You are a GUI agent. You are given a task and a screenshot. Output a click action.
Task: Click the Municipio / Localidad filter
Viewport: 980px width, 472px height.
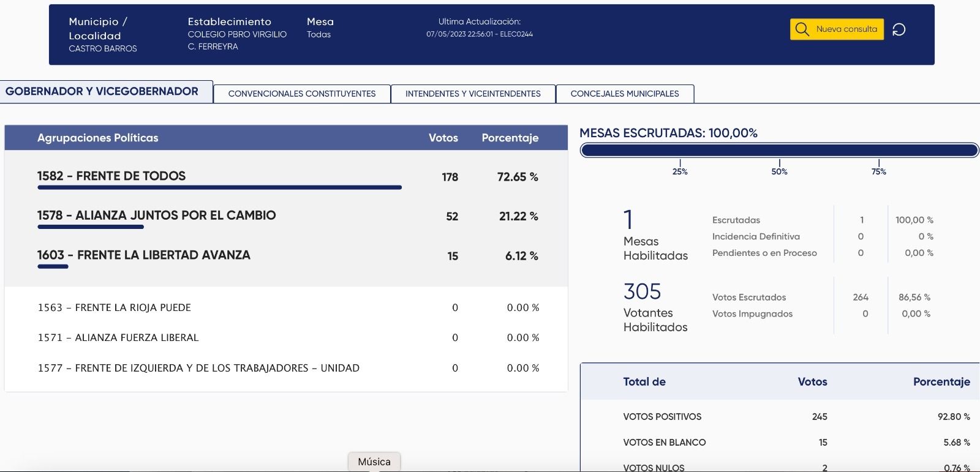click(x=102, y=34)
